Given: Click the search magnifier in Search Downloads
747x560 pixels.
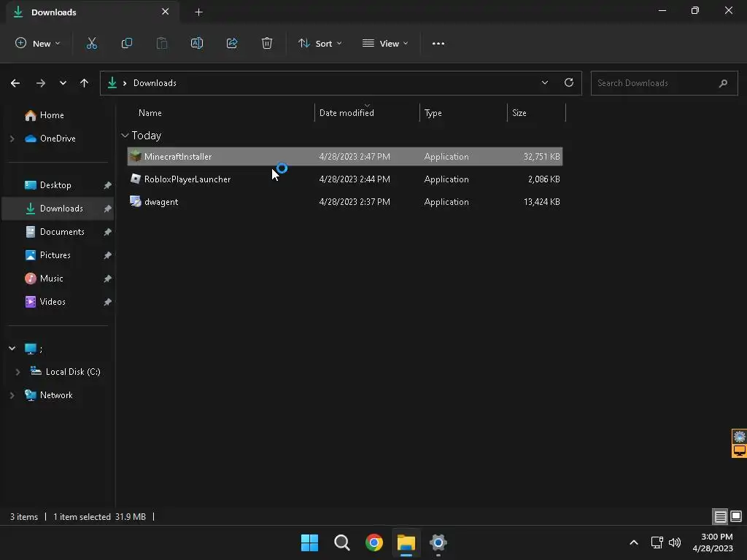Looking at the screenshot, I should pos(723,83).
